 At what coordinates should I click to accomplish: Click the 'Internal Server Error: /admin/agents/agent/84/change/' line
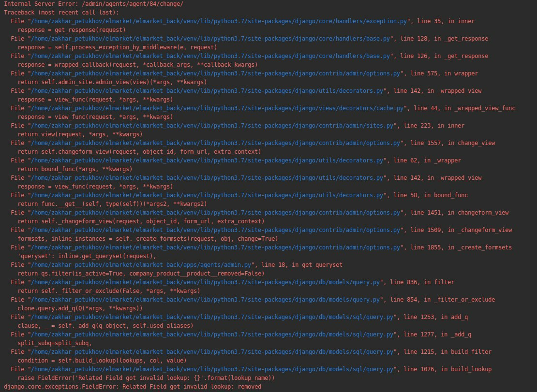coord(93,4)
